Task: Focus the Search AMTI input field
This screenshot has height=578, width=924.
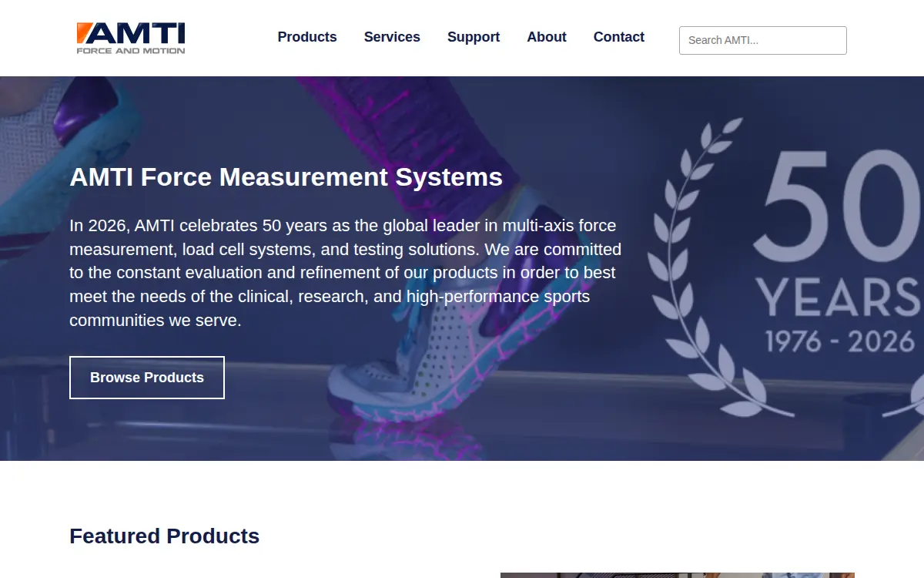Action: [763, 40]
